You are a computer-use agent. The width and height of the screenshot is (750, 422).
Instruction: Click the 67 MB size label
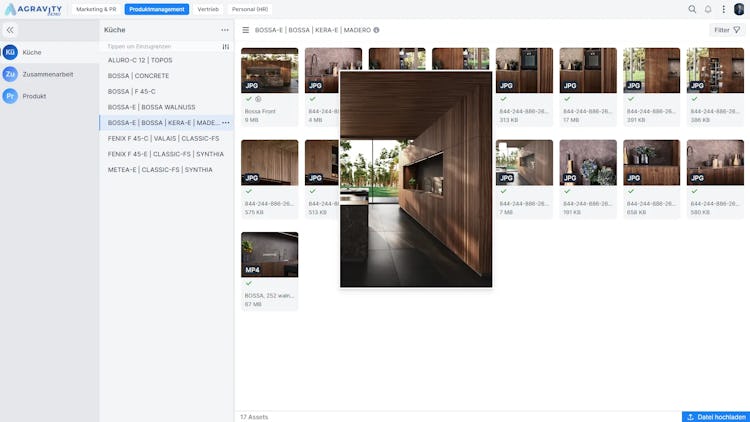252,304
